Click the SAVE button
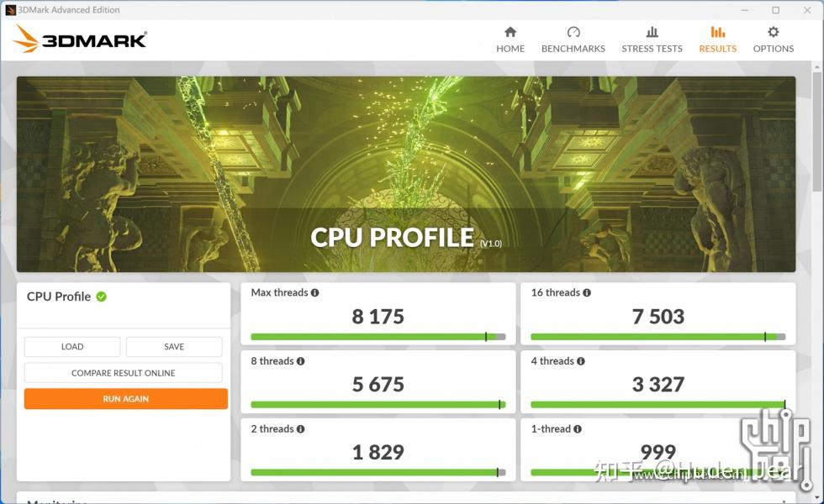This screenshot has width=824, height=504. pyautogui.click(x=174, y=346)
